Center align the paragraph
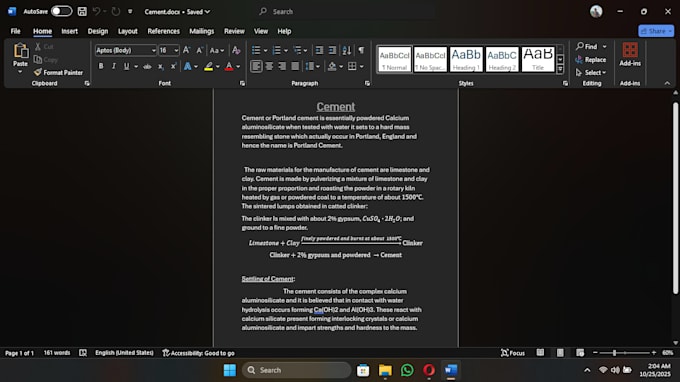This screenshot has height=382, width=680. point(269,66)
